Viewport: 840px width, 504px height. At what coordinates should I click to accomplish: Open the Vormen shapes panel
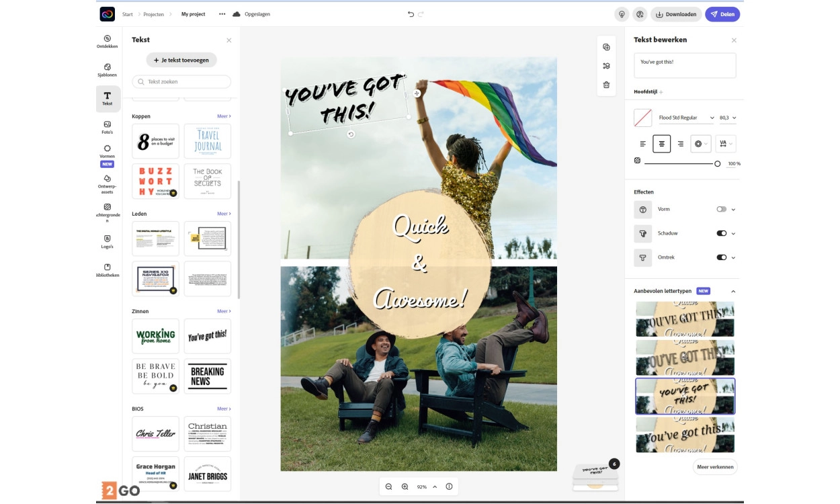click(x=108, y=151)
